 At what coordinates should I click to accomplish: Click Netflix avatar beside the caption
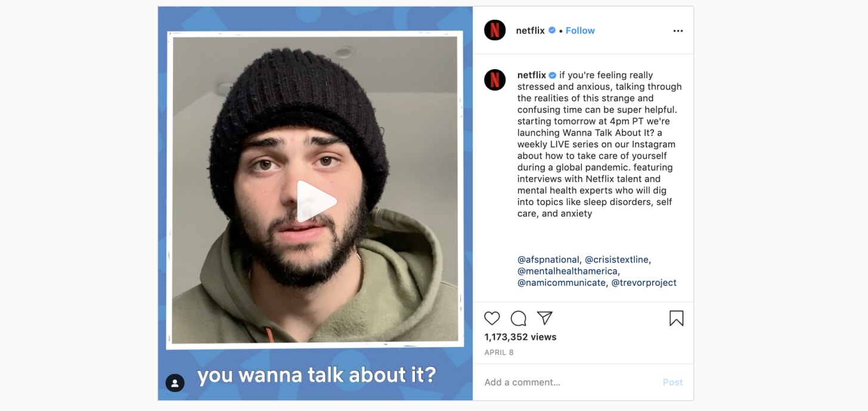coord(495,80)
